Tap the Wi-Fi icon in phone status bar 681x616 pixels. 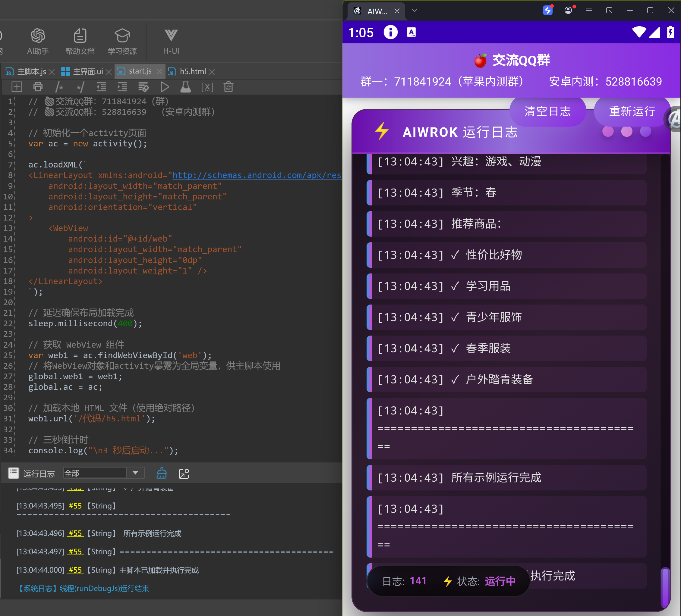click(x=639, y=32)
